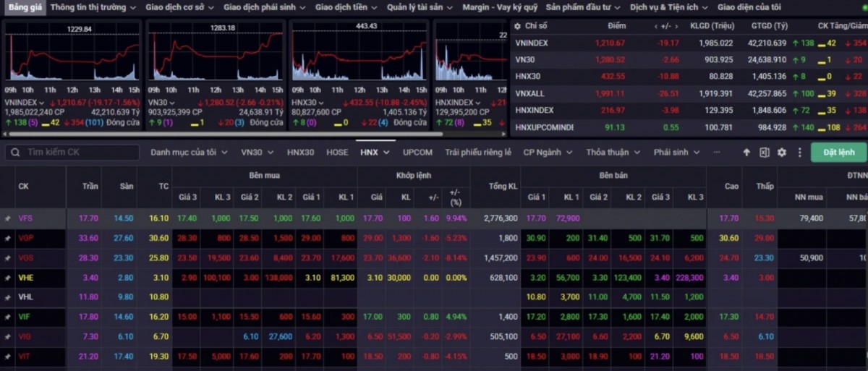Expand the Danh mục của tôi dropdown

coord(189,153)
